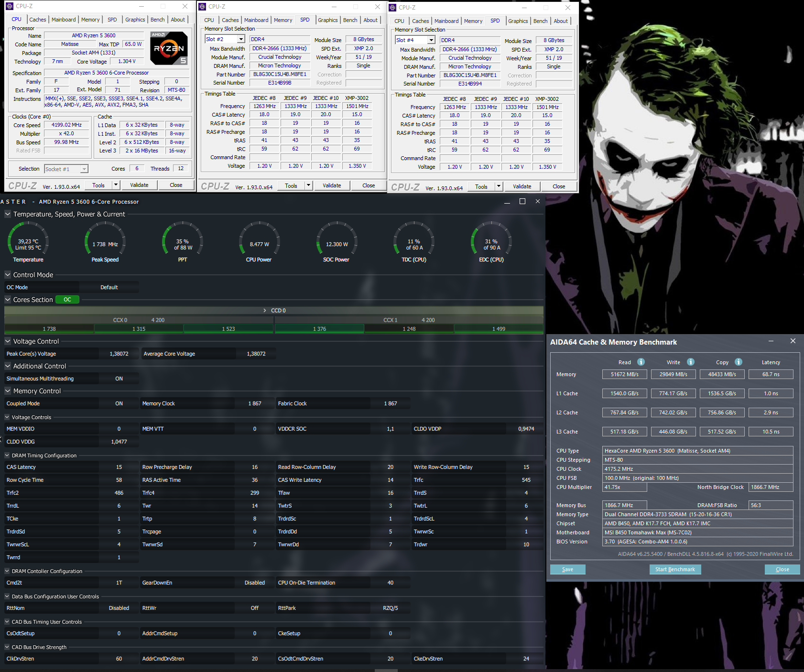Select the core bar showing 1 738
This screenshot has width=804, height=672.
pyautogui.click(x=49, y=329)
